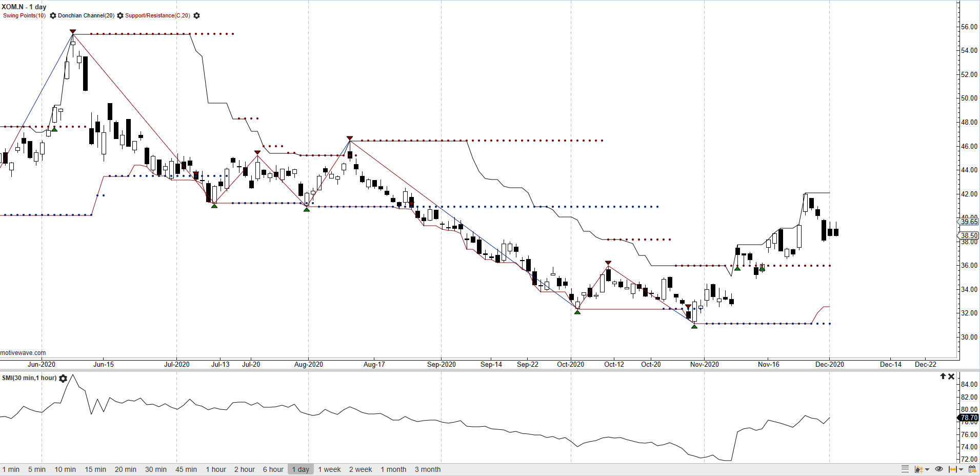
Task: Expand the add study dropdown arrow
Action: pyautogui.click(x=927, y=470)
